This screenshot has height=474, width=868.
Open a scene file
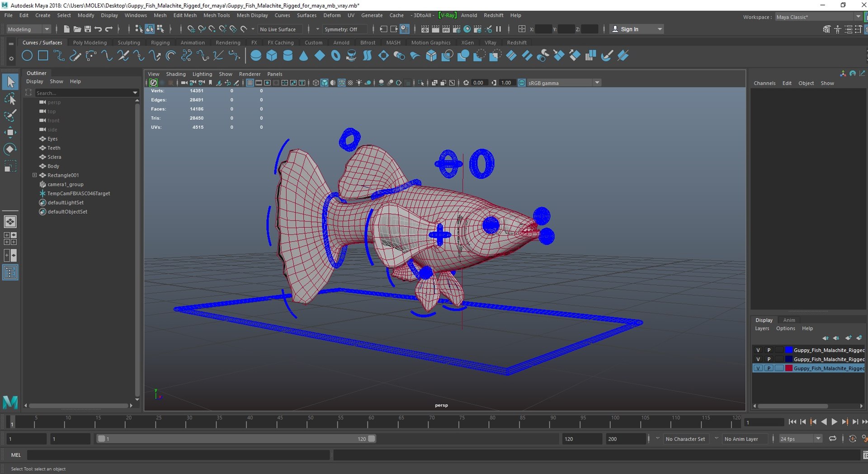77,29
